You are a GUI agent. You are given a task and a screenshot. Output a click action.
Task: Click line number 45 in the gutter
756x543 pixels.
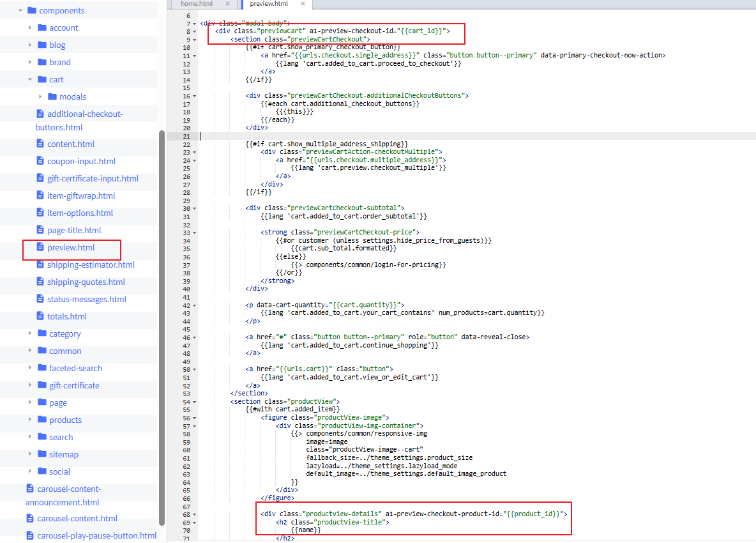click(186, 330)
